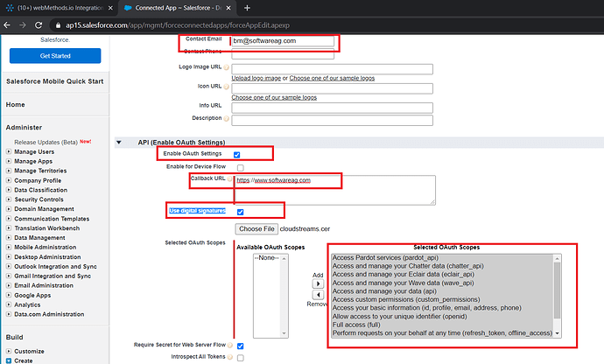
Task: Expand Company Profile tree node
Action: 9,180
